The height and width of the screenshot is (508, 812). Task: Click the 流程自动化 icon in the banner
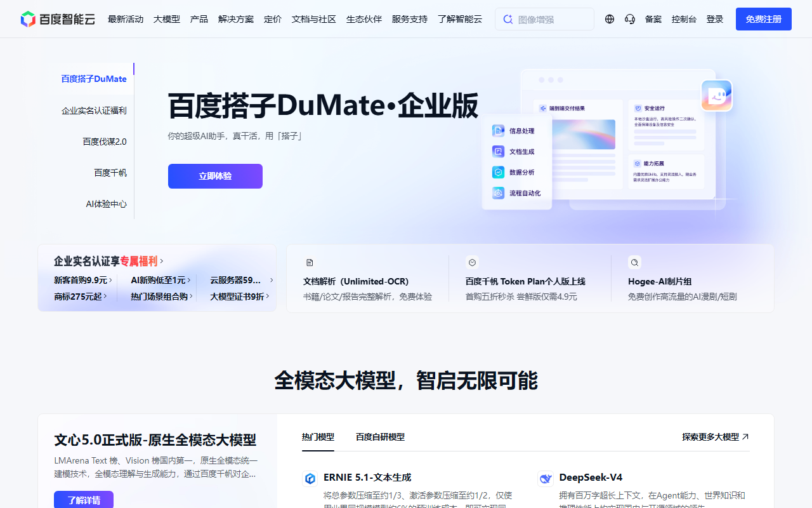point(498,193)
